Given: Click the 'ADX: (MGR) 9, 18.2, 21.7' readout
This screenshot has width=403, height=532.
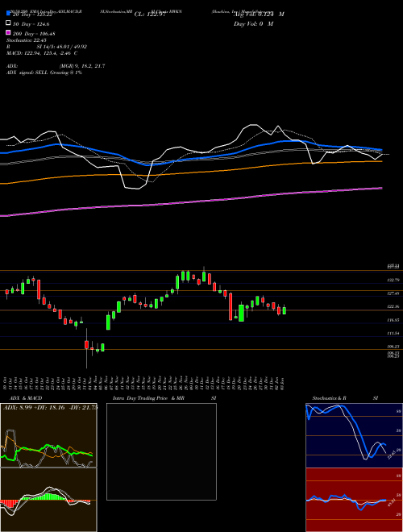Looking at the screenshot, I should pos(56,66).
